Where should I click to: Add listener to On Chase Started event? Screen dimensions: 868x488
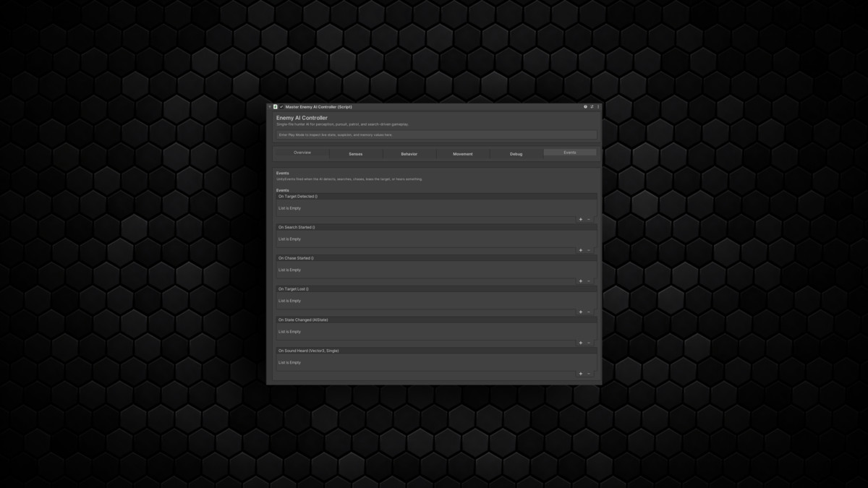(x=581, y=281)
